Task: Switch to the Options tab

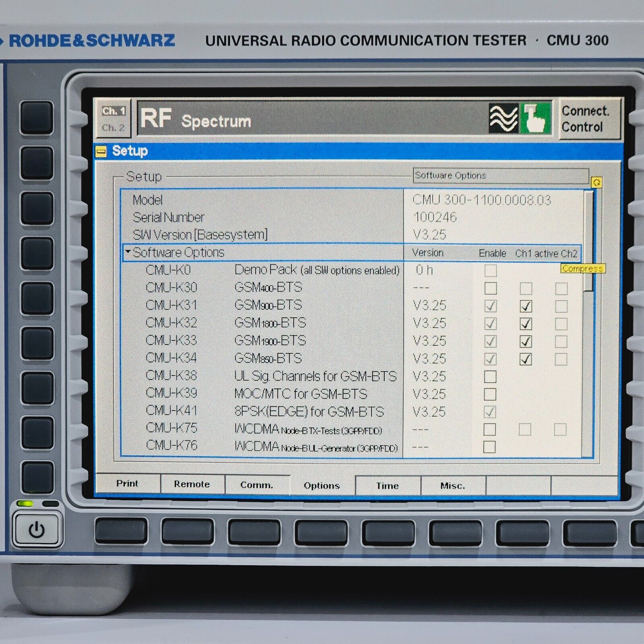Action: click(322, 486)
